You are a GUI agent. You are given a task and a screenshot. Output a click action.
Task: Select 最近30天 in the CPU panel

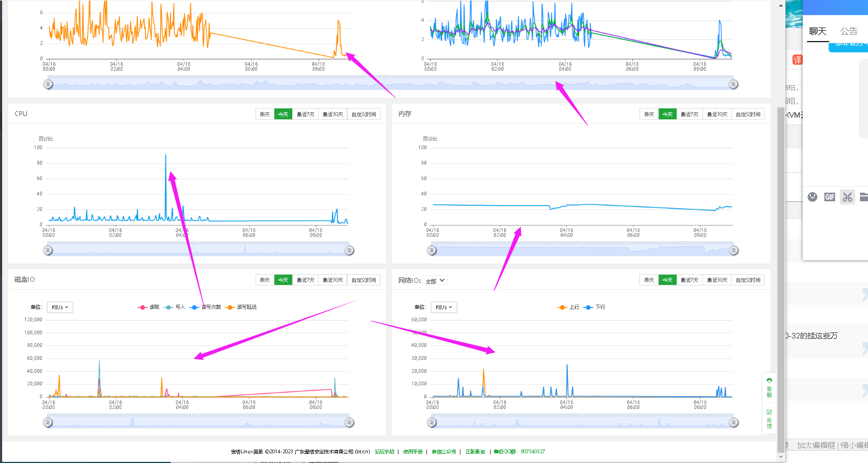(x=333, y=114)
